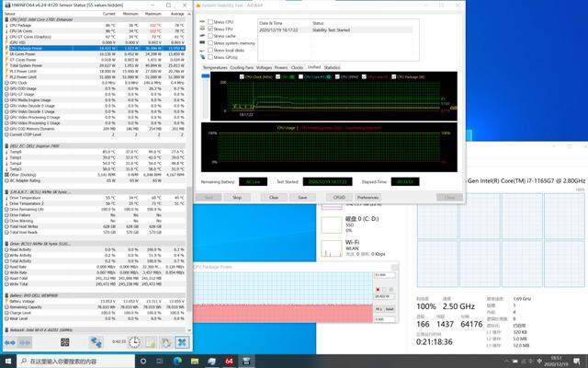Enable the Stress CPU checkbox
The image size is (588, 368).
point(210,22)
